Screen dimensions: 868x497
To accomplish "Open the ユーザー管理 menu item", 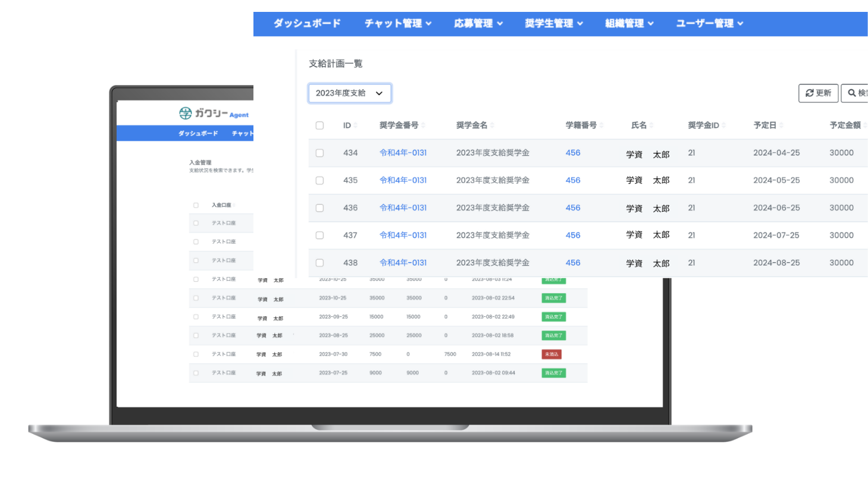I will tap(709, 24).
